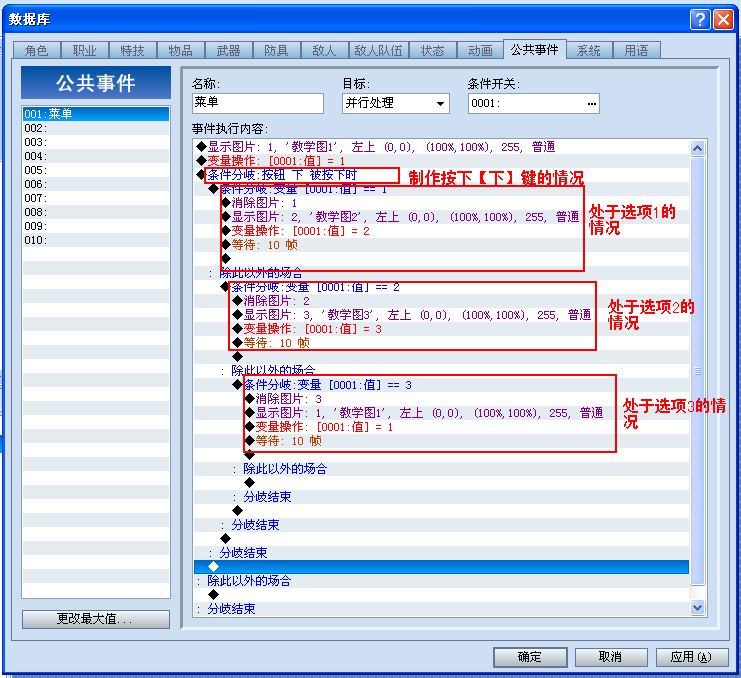The height and width of the screenshot is (678, 741).
Task: Select common event 005 in list
Action: click(x=96, y=170)
